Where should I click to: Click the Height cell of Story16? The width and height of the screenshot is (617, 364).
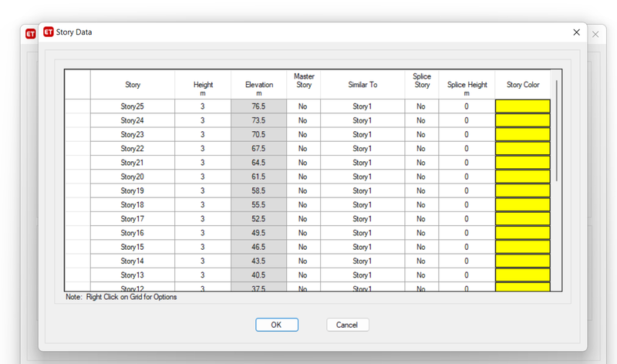click(203, 233)
